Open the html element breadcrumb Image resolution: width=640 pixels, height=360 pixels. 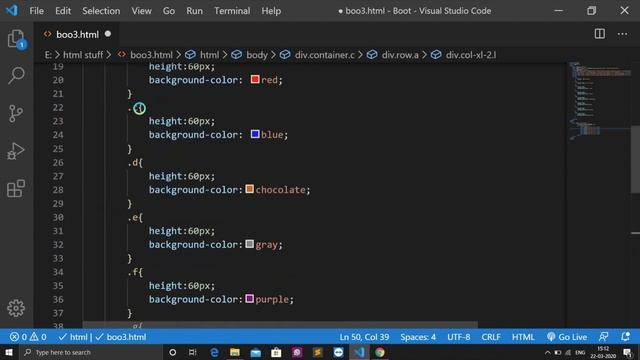pos(209,55)
